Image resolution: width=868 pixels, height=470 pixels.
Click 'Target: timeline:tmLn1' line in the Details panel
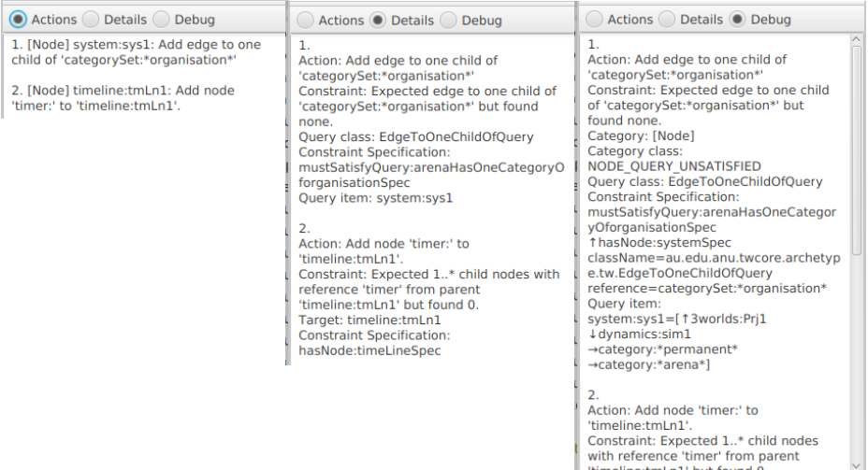pyautogui.click(x=369, y=320)
